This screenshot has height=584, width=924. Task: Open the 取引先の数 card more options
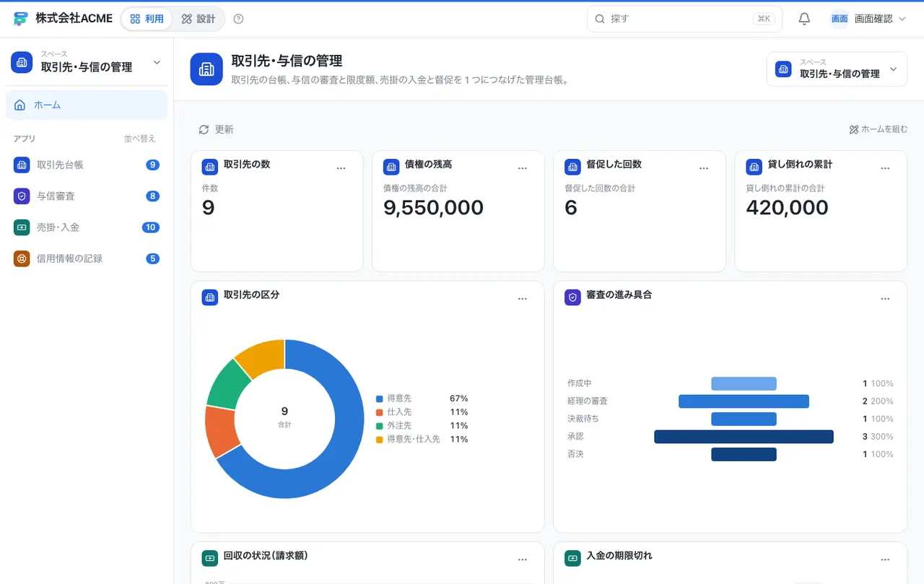point(341,168)
